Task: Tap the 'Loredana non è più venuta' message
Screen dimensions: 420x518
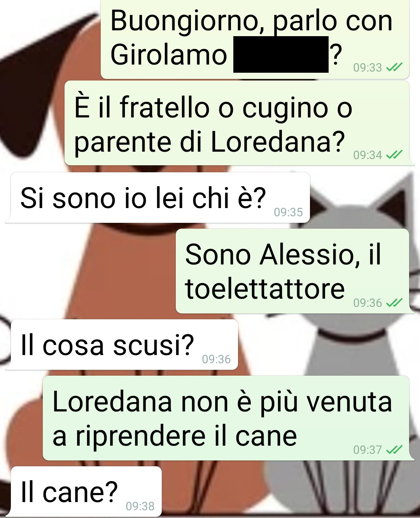Action: point(226,418)
